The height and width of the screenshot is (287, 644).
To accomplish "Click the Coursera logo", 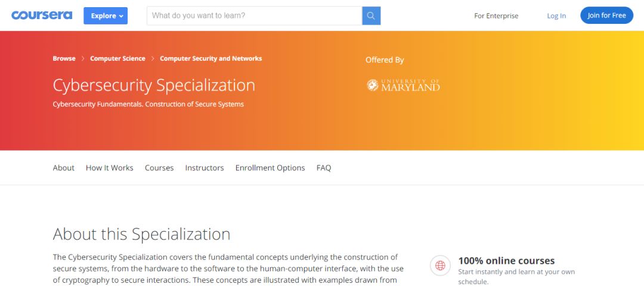I will [42, 15].
